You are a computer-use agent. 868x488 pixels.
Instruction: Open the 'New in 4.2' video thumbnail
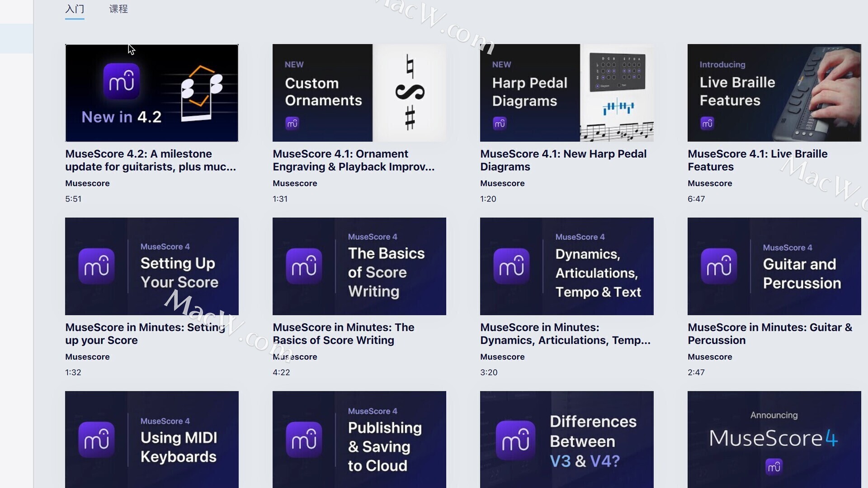(152, 93)
